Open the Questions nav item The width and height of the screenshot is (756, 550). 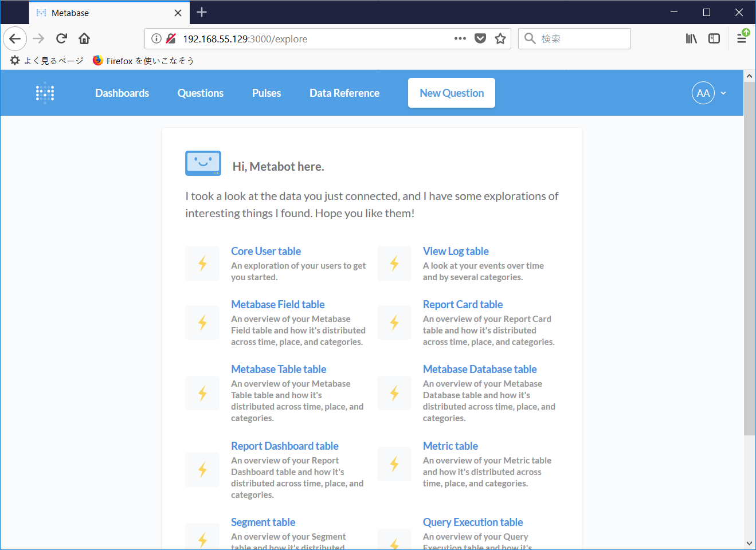click(201, 93)
